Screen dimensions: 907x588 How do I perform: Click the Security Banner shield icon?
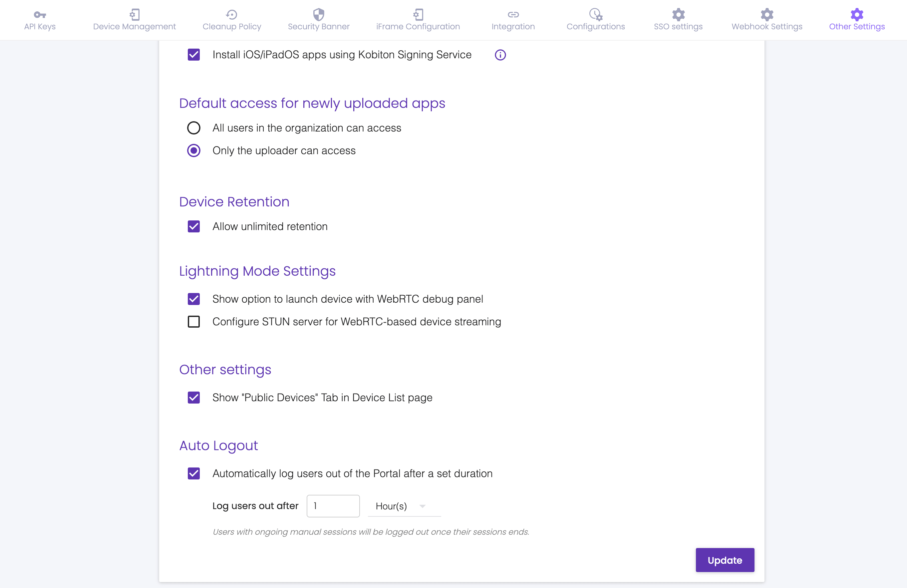coord(319,14)
